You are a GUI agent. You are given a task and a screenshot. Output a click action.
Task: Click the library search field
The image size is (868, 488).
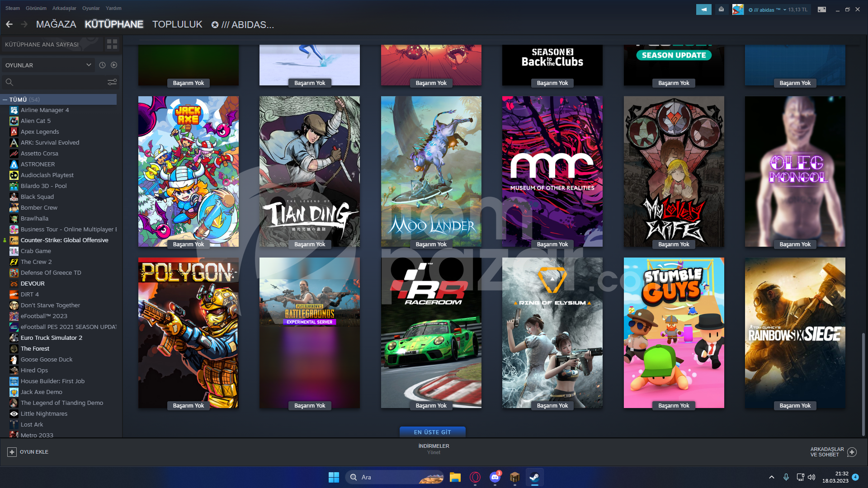[60, 82]
